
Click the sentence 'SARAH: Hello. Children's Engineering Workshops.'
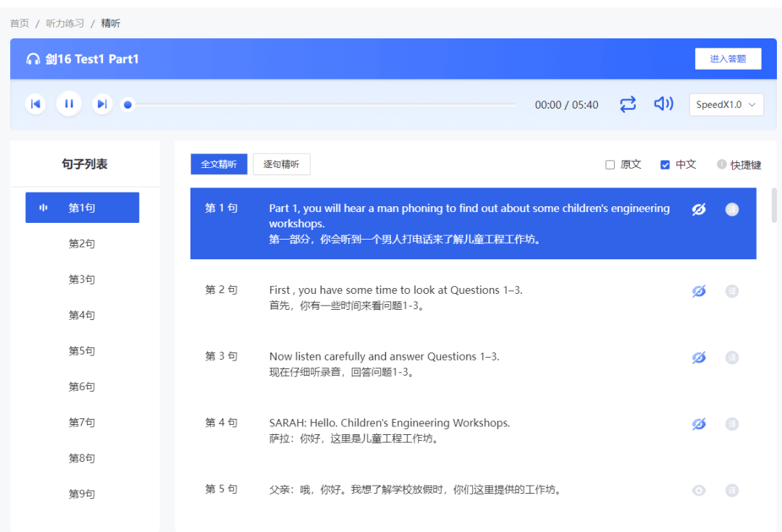pyautogui.click(x=390, y=423)
